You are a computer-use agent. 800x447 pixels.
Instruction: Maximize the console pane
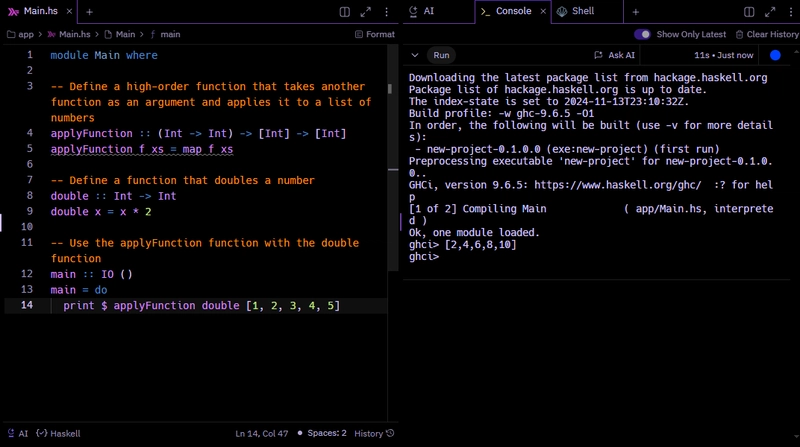(x=770, y=12)
